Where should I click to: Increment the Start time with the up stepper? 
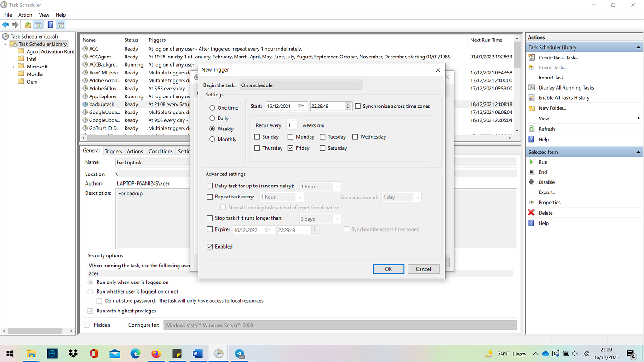[348, 103]
